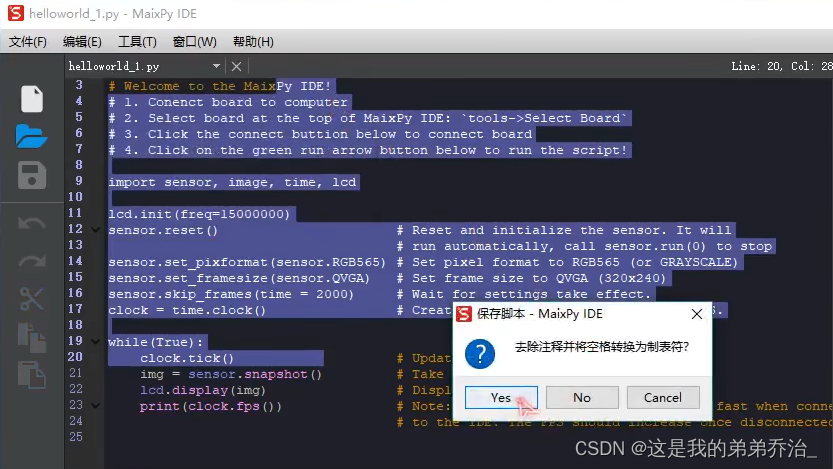
Task: Click 'img = sensor.snapshot()' code text
Action: point(231,374)
